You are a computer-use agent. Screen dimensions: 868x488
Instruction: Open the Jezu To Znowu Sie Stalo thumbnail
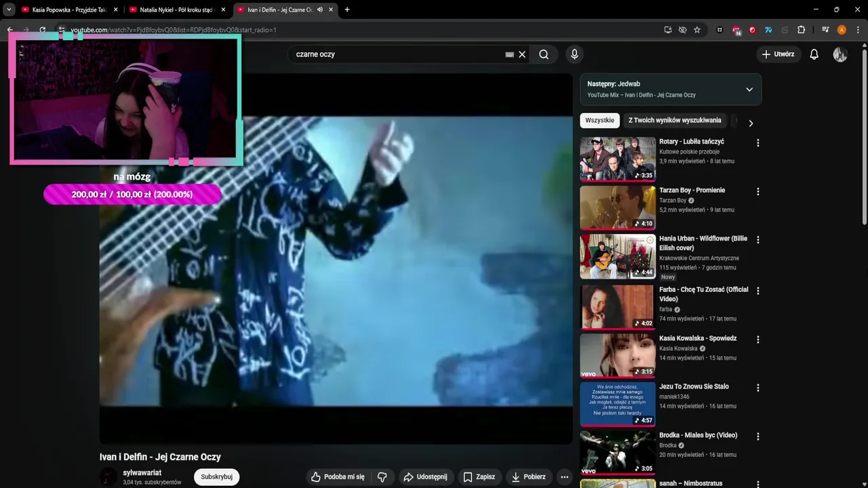[x=618, y=404]
